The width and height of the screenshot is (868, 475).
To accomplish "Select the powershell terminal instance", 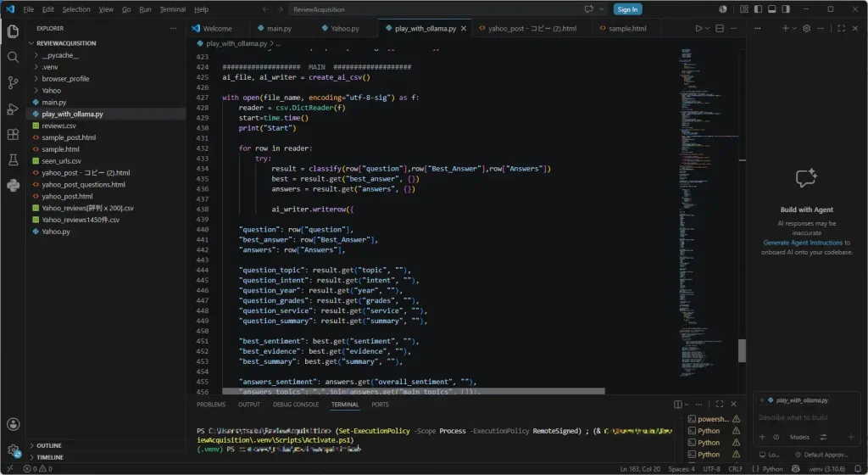I will point(714,419).
